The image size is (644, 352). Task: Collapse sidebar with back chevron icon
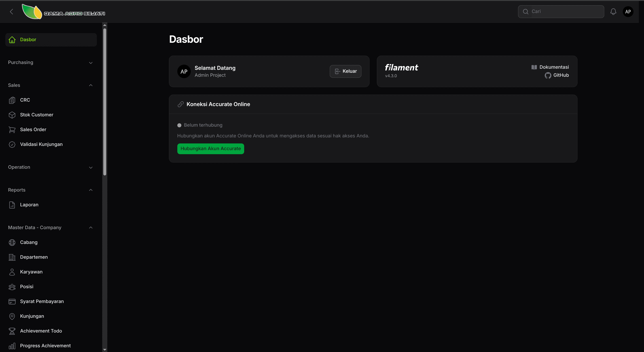(x=11, y=11)
